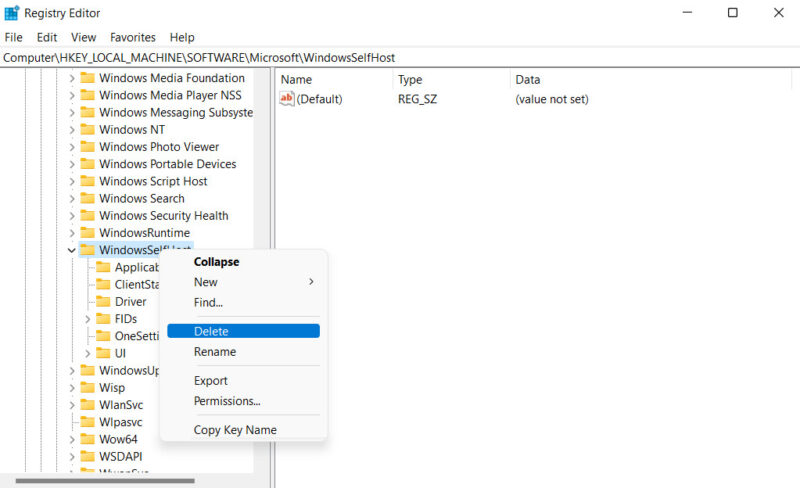800x488 pixels.
Task: Select the OneSettings subkey folder icon
Action: (104, 335)
